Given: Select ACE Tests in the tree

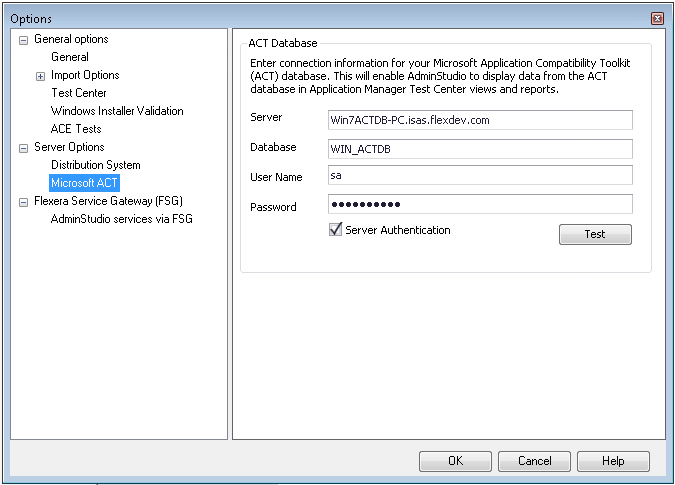Looking at the screenshot, I should point(76,129).
